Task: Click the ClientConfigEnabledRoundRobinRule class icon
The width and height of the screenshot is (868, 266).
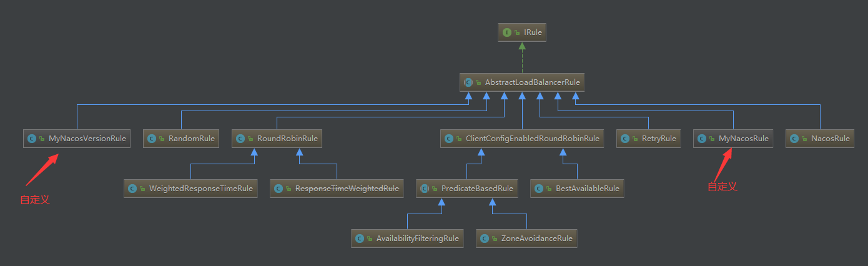Action: 449,138
